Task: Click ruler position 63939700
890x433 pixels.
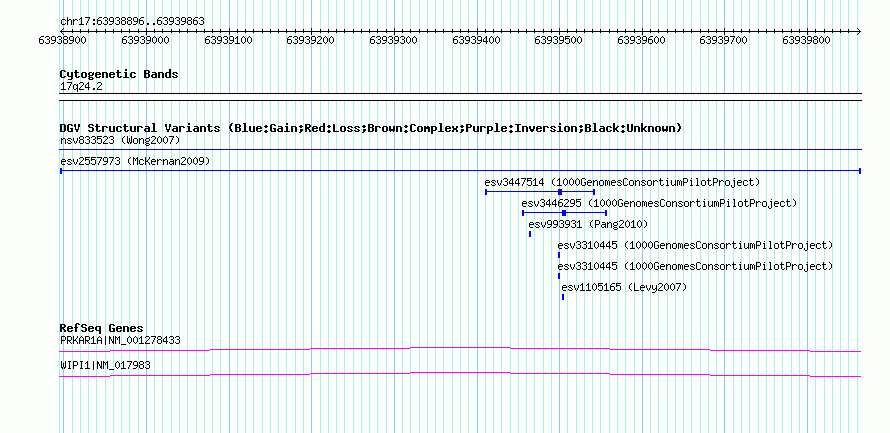Action: point(723,40)
